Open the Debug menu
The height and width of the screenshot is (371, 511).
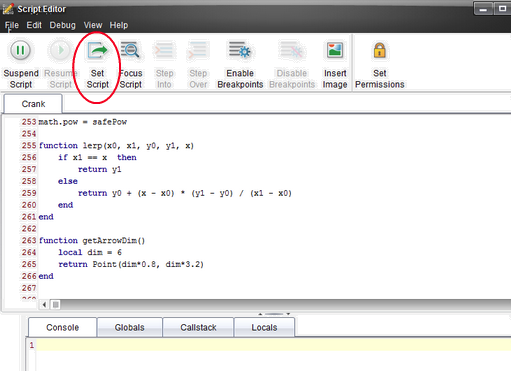62,25
